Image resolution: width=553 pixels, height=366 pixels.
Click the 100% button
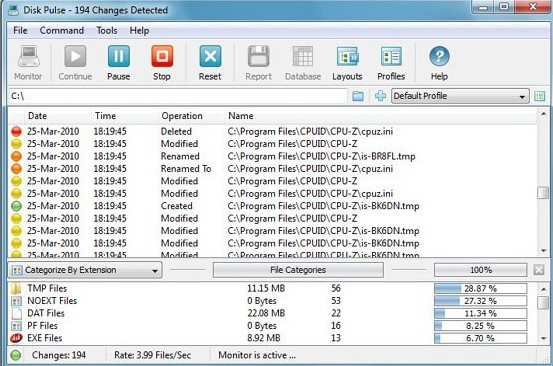click(x=480, y=270)
